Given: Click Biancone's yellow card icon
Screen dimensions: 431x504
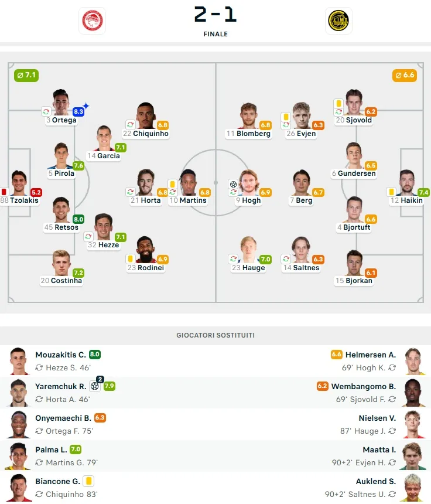Looking at the screenshot, I should coord(90,481).
